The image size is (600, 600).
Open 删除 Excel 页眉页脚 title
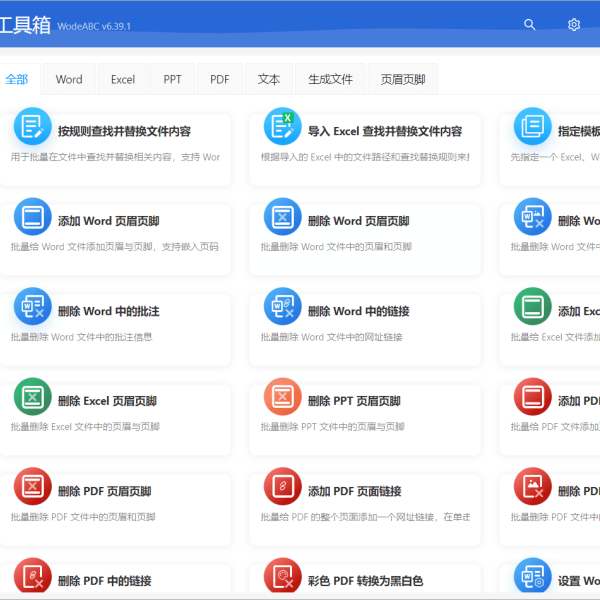(107, 401)
